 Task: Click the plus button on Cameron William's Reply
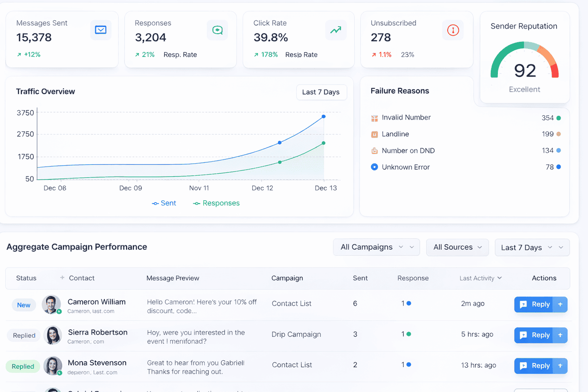(x=560, y=305)
